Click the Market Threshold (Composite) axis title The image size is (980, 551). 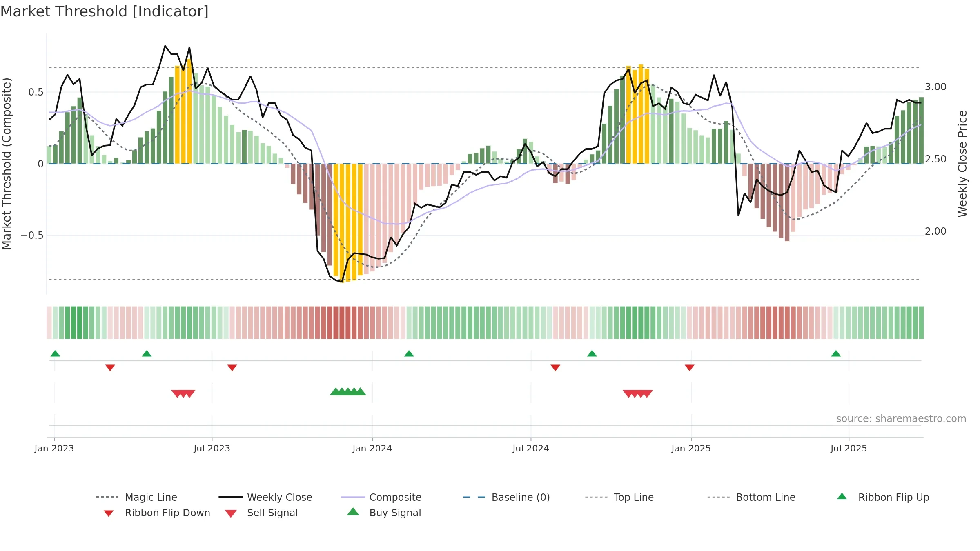coord(7,163)
